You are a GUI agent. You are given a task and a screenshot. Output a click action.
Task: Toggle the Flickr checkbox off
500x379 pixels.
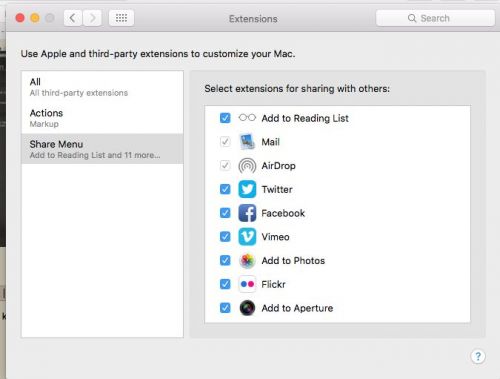pos(225,284)
